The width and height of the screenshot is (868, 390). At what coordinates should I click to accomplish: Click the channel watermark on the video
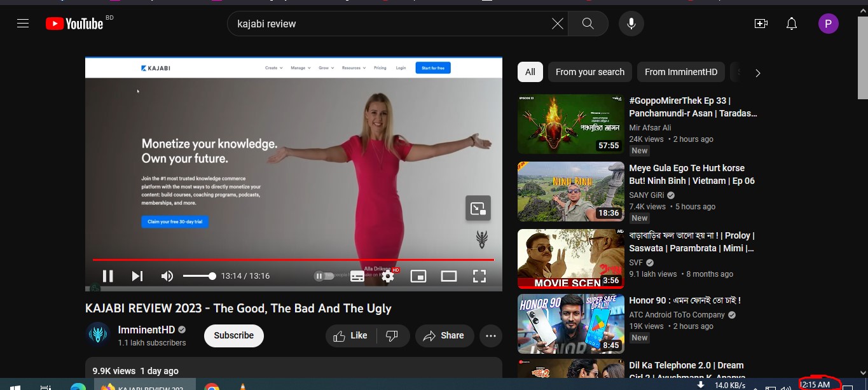[x=482, y=239]
